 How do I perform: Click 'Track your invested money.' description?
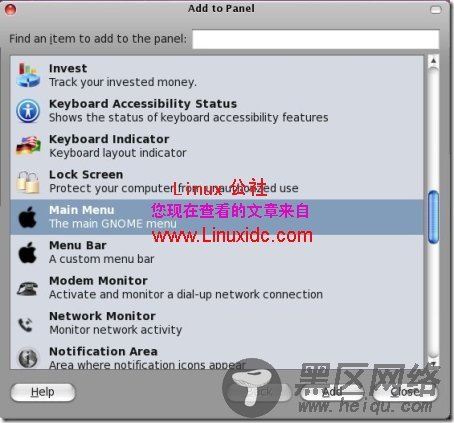123,82
